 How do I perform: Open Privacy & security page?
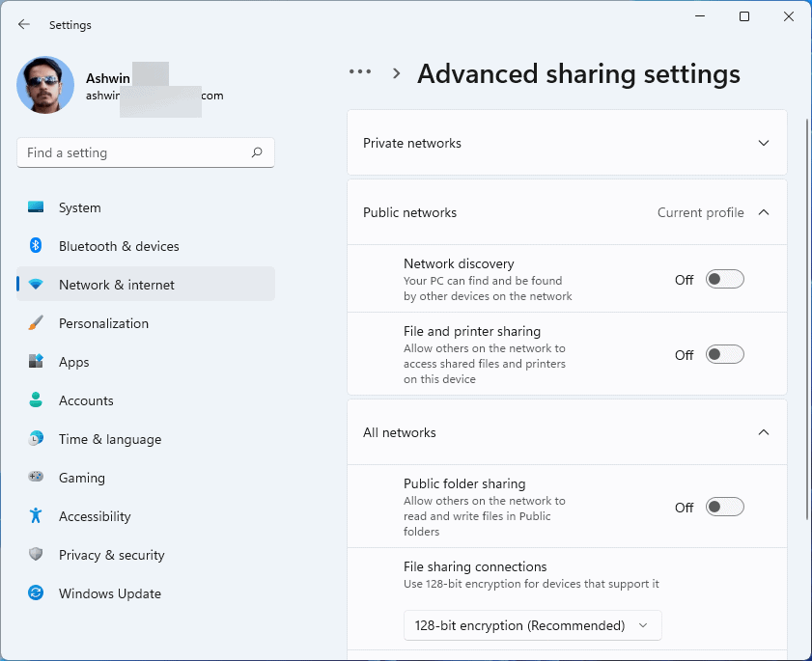tap(146, 554)
